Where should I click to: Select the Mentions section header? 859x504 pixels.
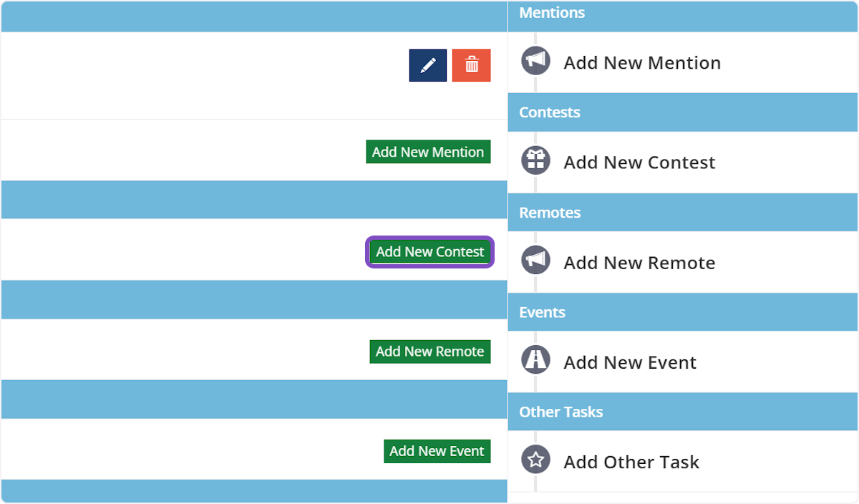tap(552, 13)
